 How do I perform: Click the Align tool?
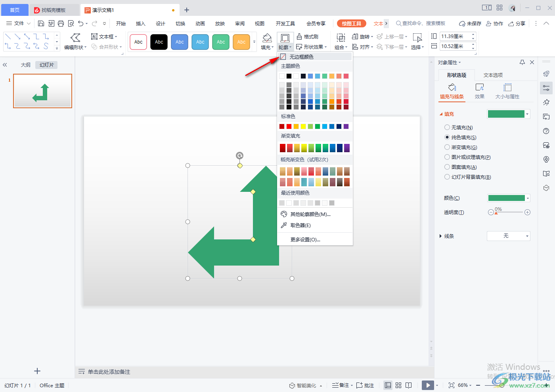(x=362, y=47)
